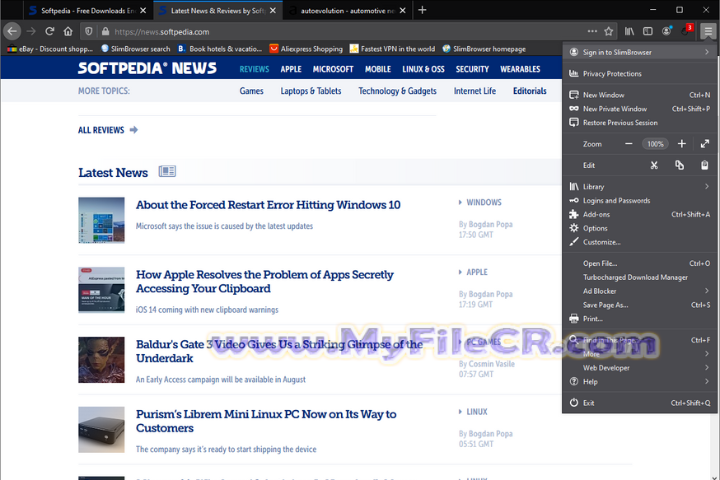Viewport: 720px width, 480px height.
Task: Open page actions three-dot menu
Action: (x=592, y=32)
